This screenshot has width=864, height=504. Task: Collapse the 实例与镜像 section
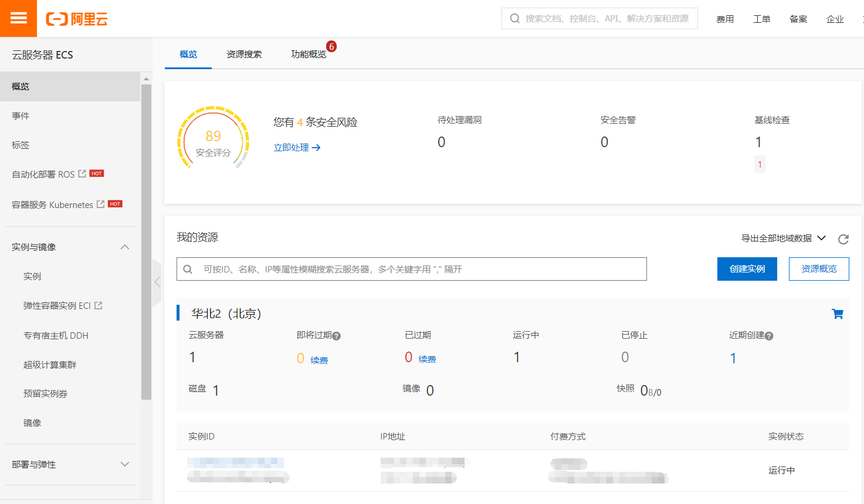click(125, 247)
